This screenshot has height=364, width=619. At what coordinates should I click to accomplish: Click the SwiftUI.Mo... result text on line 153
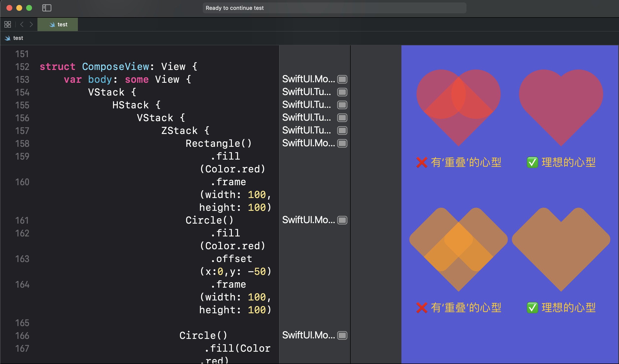click(309, 79)
